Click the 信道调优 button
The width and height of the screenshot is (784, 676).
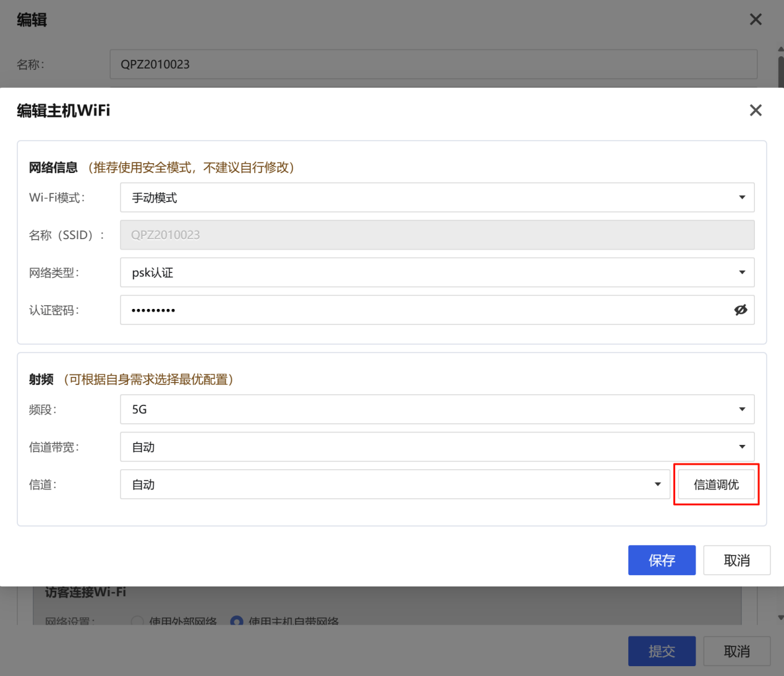pyautogui.click(x=716, y=485)
